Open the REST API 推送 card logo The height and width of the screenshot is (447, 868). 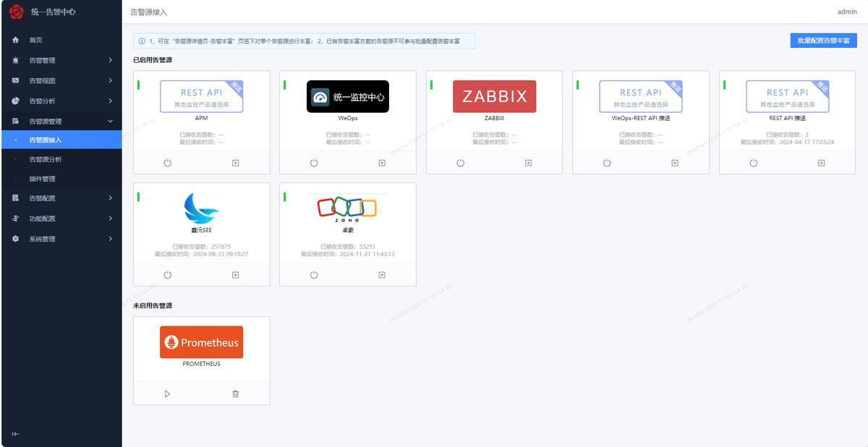point(787,96)
